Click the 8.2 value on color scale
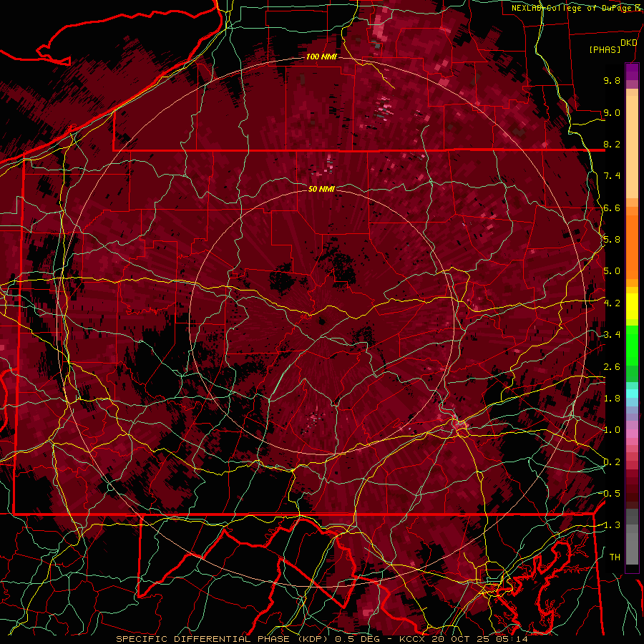The image size is (644, 644). point(612,144)
